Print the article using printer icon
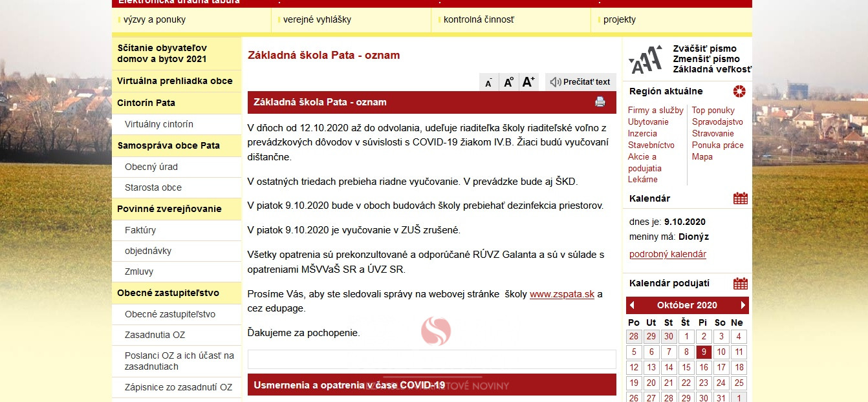868x402 pixels. 600,101
